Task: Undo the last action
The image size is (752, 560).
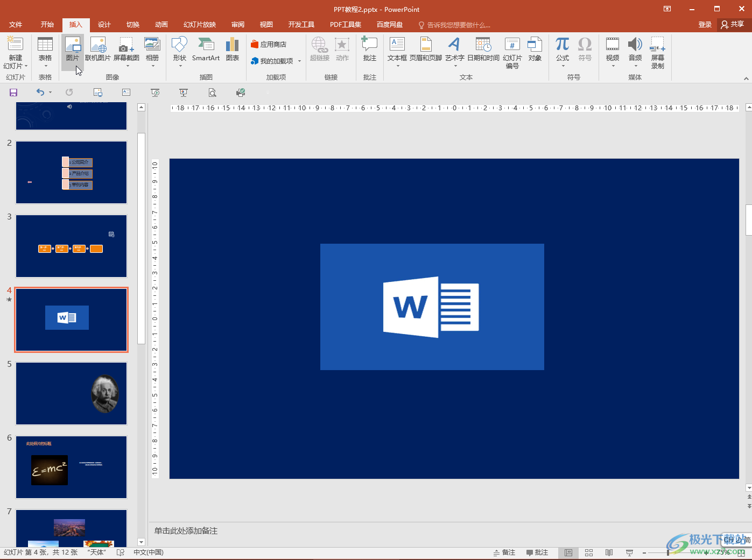Action: pos(40,93)
